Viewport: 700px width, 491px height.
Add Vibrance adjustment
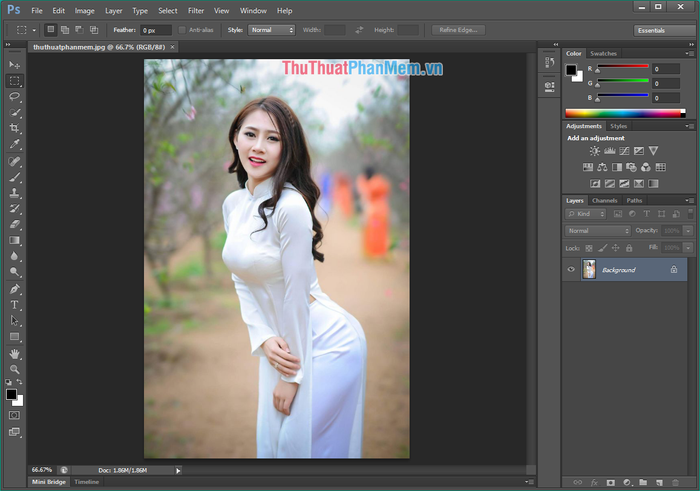(x=653, y=151)
